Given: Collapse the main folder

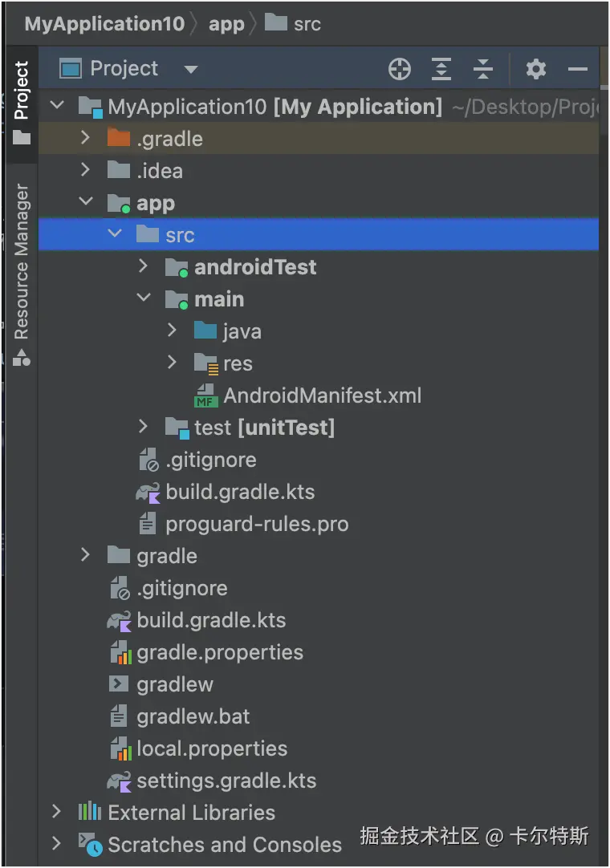Looking at the screenshot, I should coord(144,298).
